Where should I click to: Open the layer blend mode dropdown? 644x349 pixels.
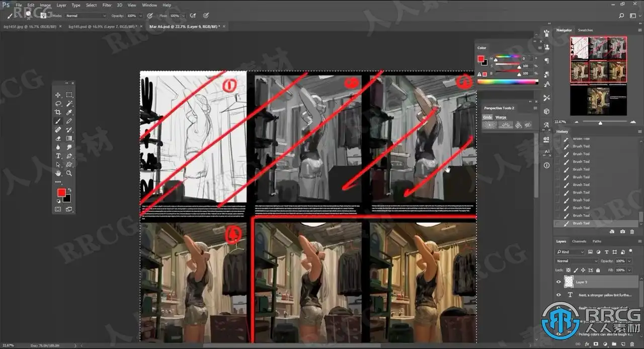pos(577,261)
